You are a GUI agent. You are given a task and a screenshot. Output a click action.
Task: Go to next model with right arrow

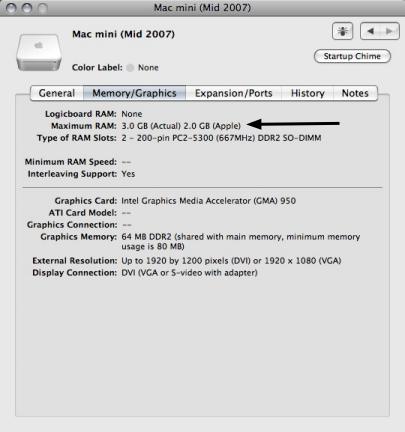coord(389,31)
